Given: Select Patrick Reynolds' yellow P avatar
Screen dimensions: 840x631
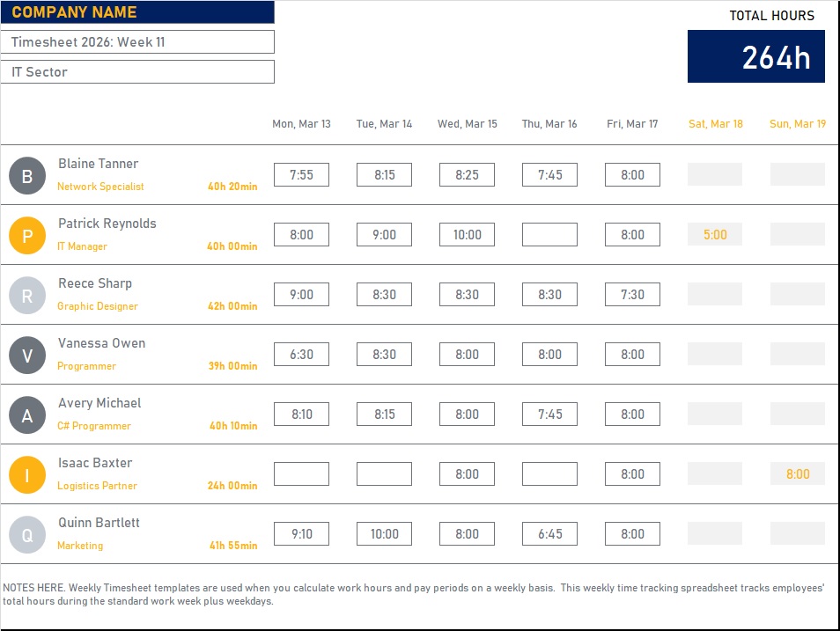Looking at the screenshot, I should pyautogui.click(x=27, y=236).
